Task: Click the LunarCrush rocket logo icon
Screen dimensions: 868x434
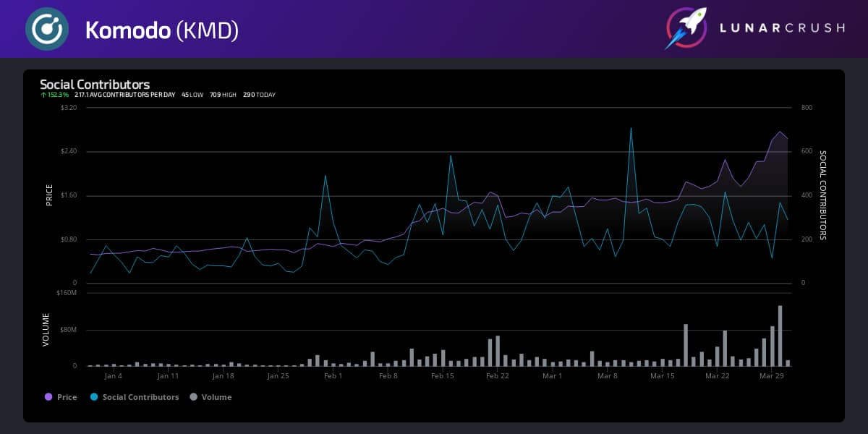Action: (686, 29)
